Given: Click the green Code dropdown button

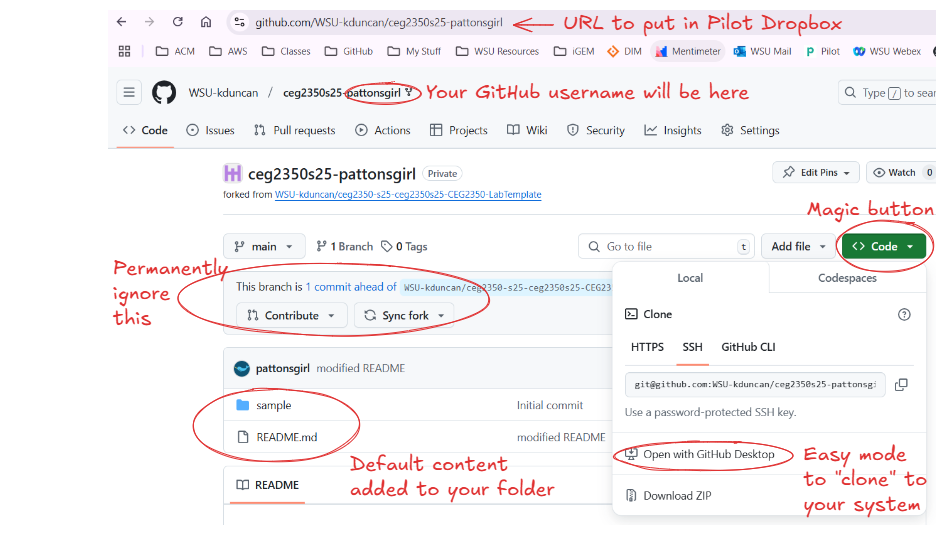Looking at the screenshot, I should pyautogui.click(x=884, y=246).
